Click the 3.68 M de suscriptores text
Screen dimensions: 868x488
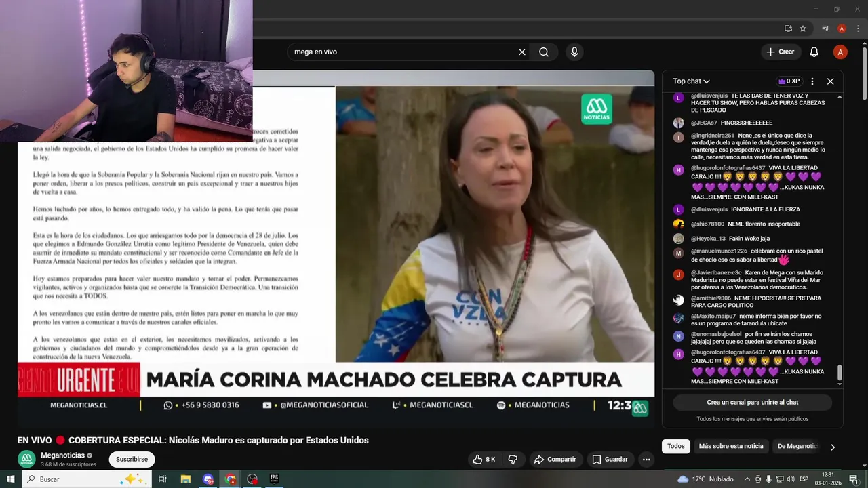click(x=68, y=465)
